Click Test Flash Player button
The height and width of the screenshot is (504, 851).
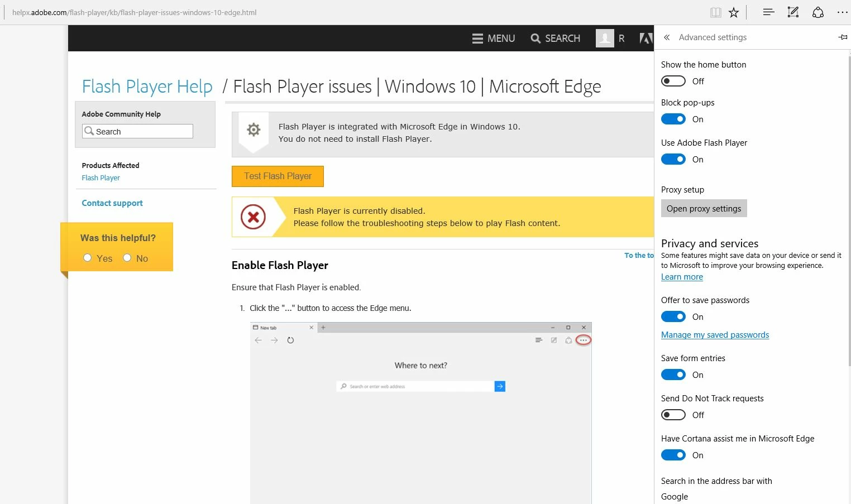click(278, 176)
